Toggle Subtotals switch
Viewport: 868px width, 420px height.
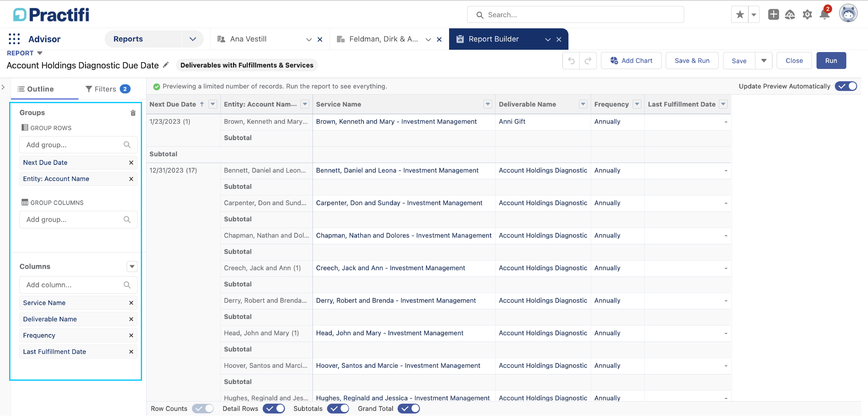point(338,409)
